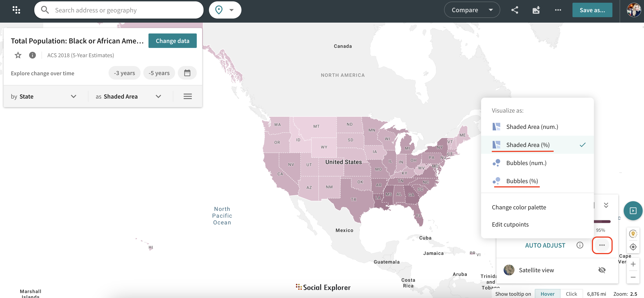Viewport: 644px width, 298px height.
Task: Star this dataset as favorite
Action: pyautogui.click(x=18, y=55)
